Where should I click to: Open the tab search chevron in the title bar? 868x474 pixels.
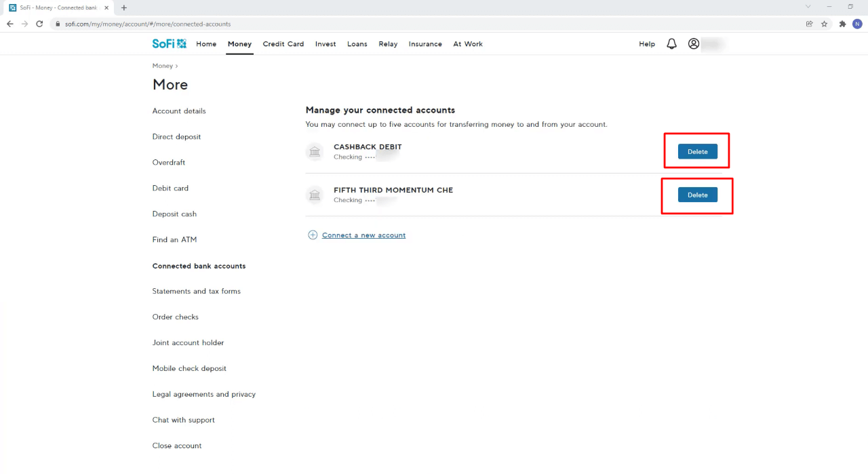point(808,7)
